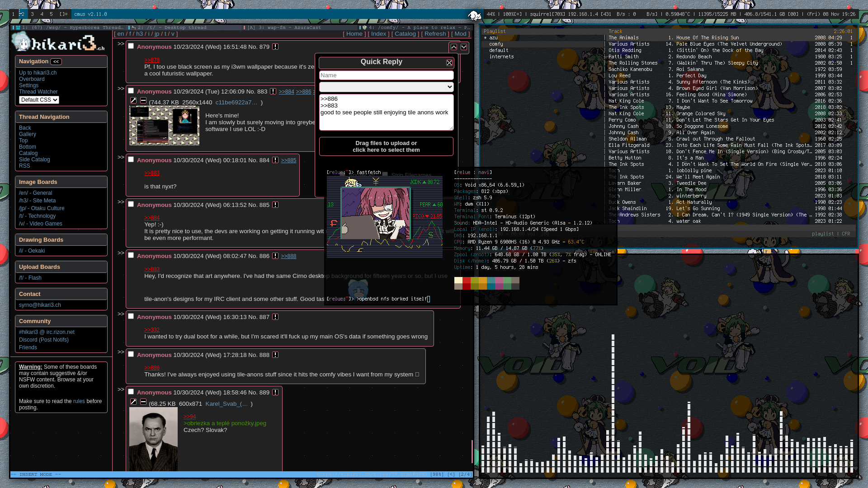Open Catalog in the top menu
The width and height of the screenshot is (868, 488).
(405, 34)
